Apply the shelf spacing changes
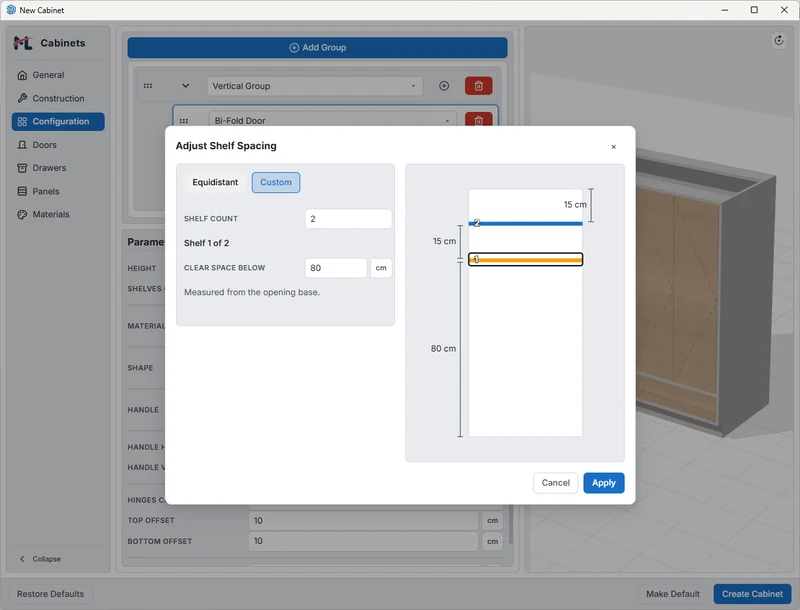The image size is (800, 610). [604, 482]
